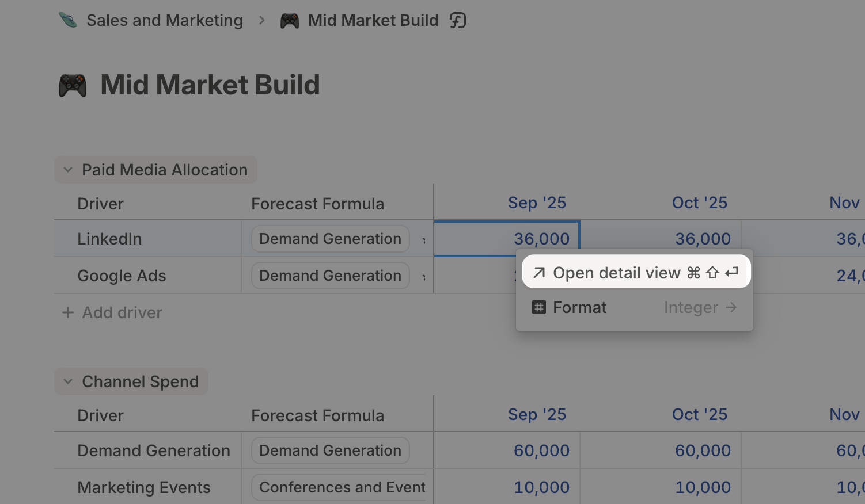Click Demand Generation formula chip in Channel Spend
This screenshot has width=865, height=504.
pyautogui.click(x=331, y=450)
